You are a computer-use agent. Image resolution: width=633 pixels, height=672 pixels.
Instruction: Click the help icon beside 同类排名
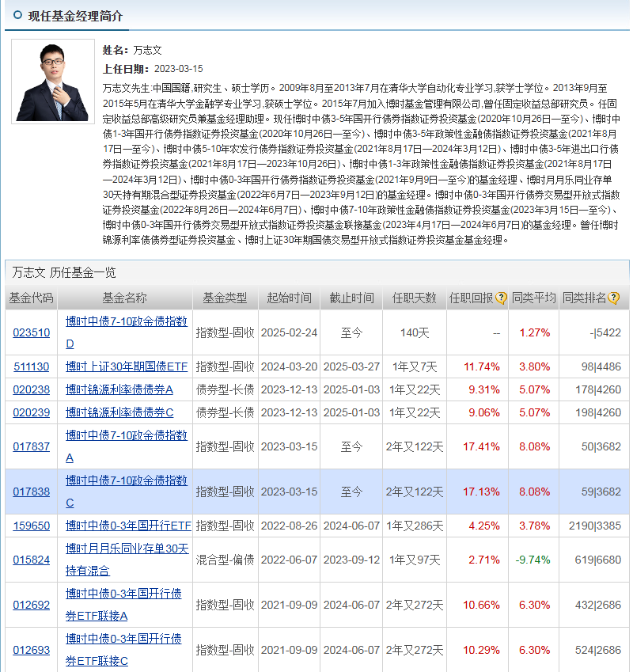point(613,298)
